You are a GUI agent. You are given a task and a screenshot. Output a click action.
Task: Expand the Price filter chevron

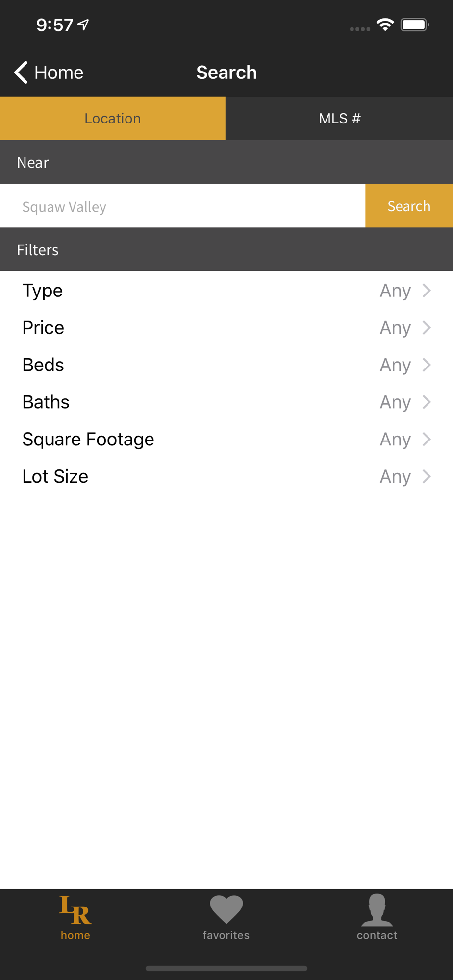click(427, 328)
